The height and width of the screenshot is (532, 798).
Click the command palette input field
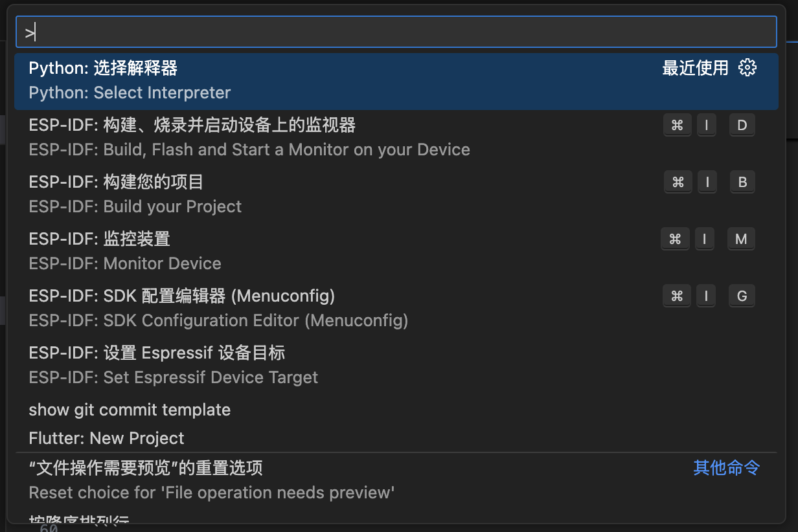tap(395, 32)
